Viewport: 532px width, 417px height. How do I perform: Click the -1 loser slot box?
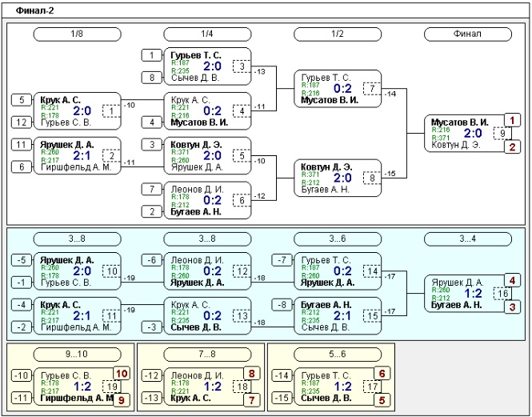(22, 283)
